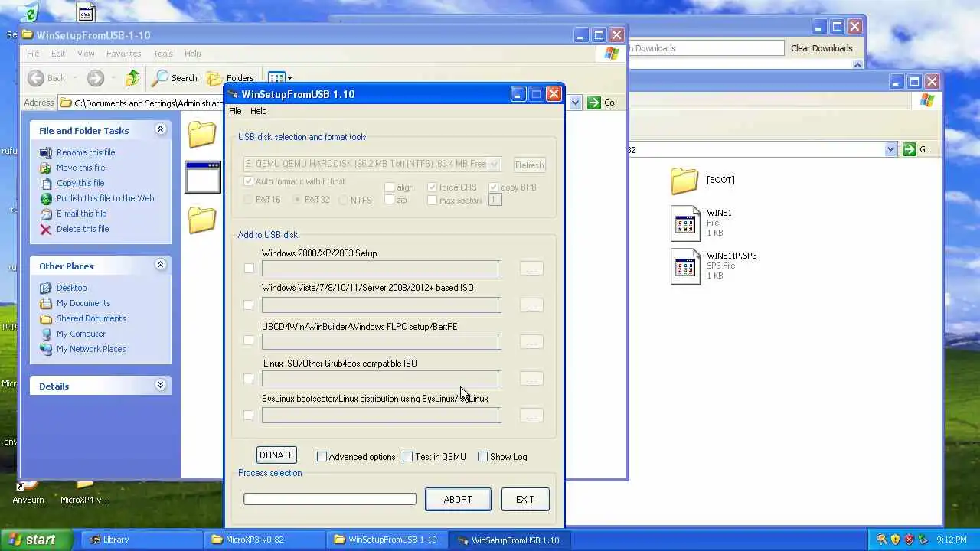Click the Move this file icon

click(x=46, y=168)
